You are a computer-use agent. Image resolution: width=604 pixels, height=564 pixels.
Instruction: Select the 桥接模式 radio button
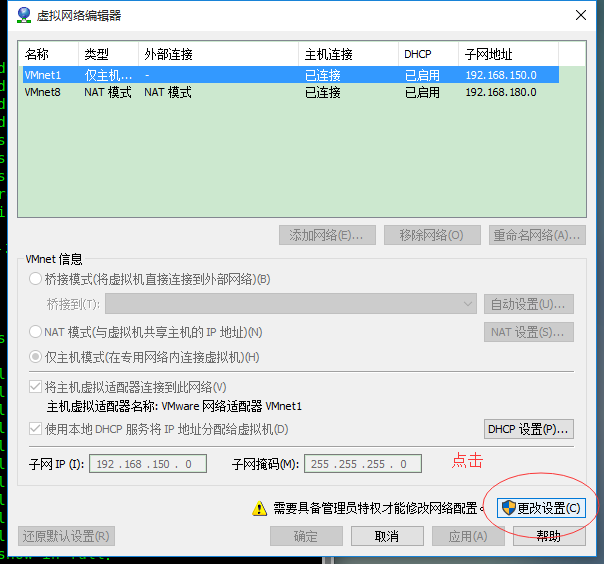click(x=35, y=279)
